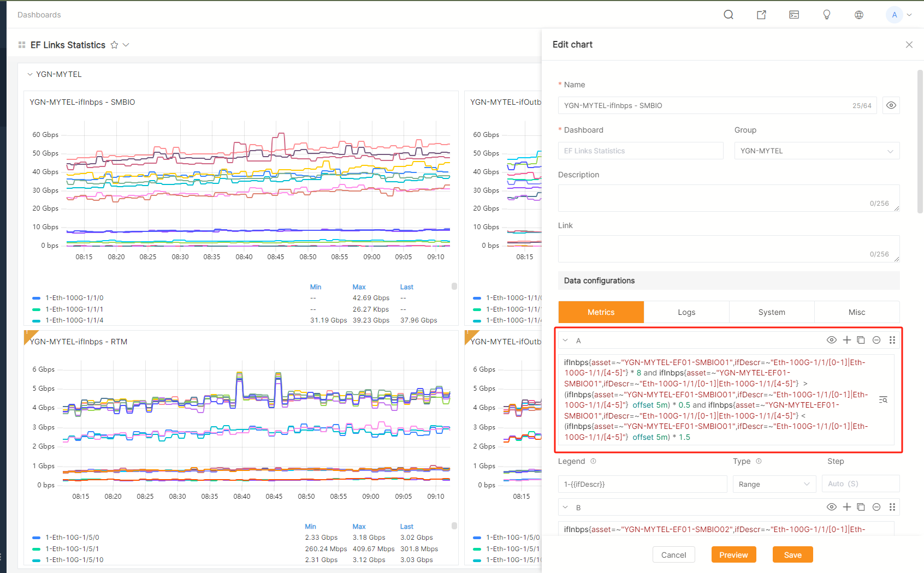The image size is (924, 573).
Task: Open the Type dropdown set to Range
Action: coord(774,484)
